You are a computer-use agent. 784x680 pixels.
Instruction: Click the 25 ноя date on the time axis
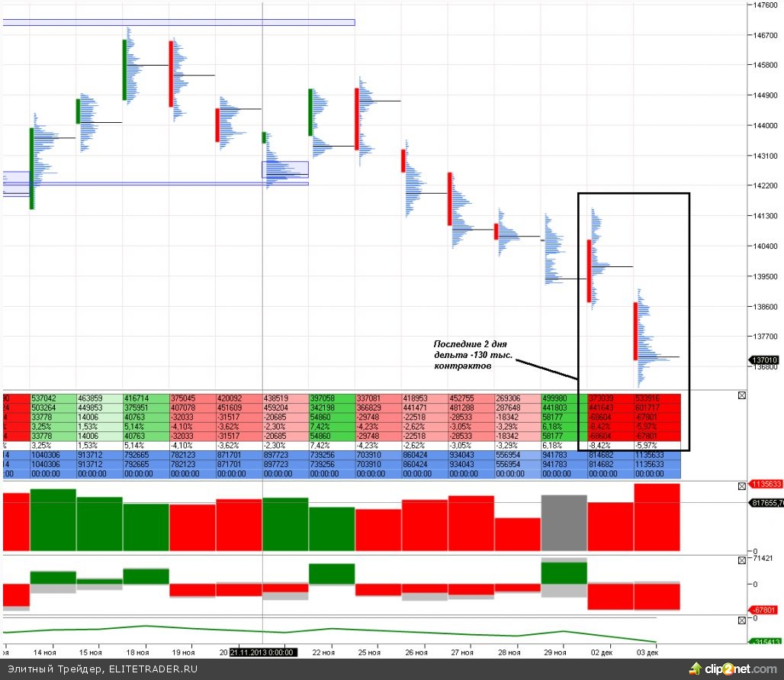(x=369, y=653)
